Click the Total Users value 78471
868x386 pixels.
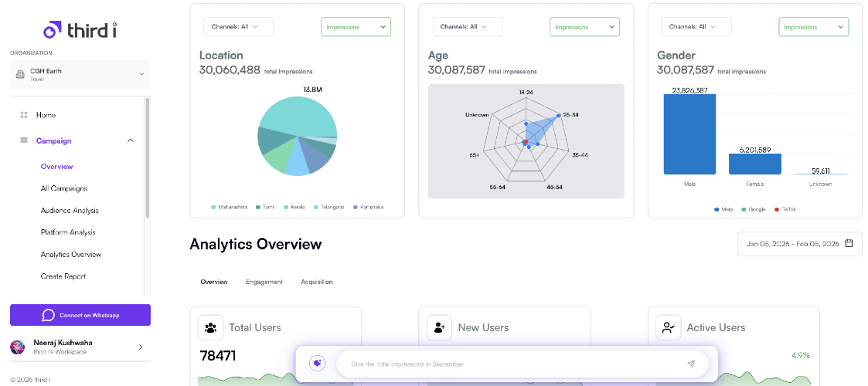coord(217,356)
